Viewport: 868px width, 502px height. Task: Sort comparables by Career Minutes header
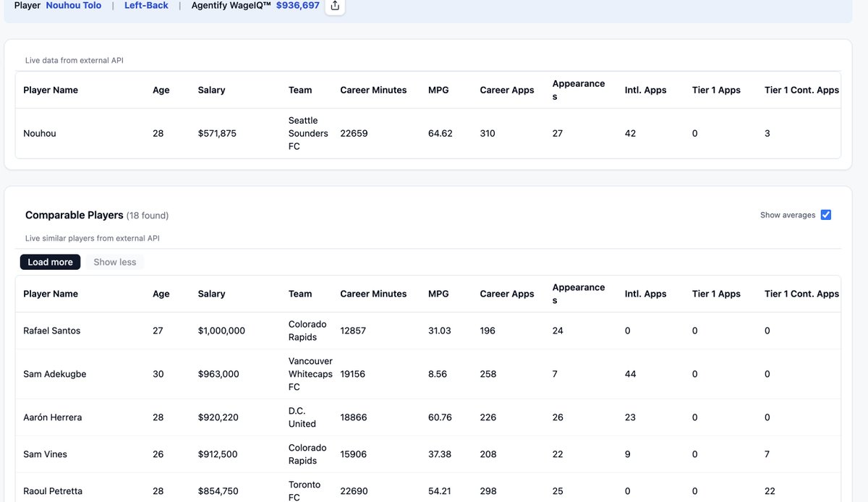pos(373,294)
